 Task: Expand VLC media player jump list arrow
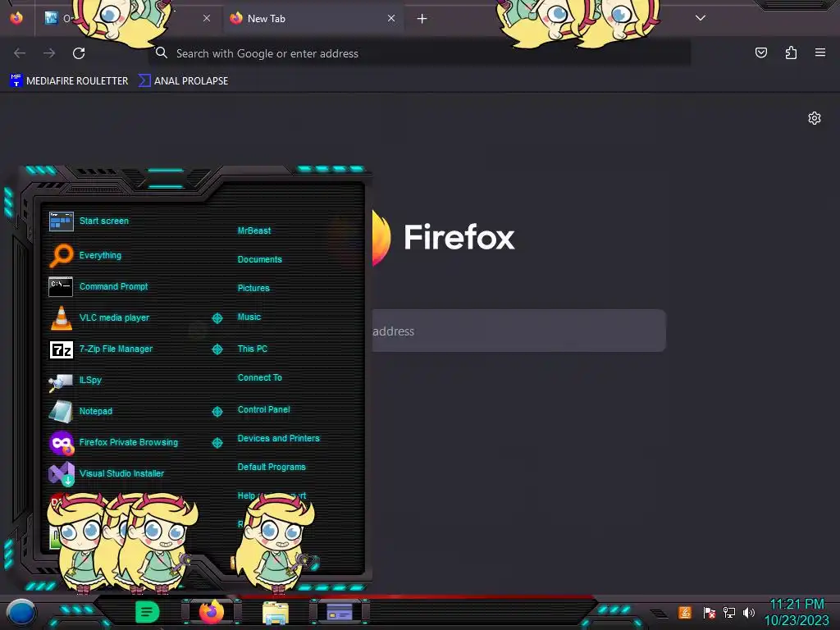[217, 318]
